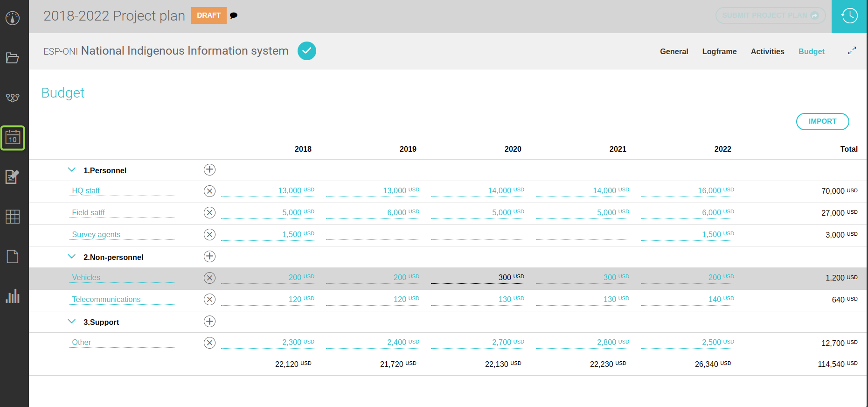
Task: Add a budget line under 1.Personnel
Action: pyautogui.click(x=210, y=170)
